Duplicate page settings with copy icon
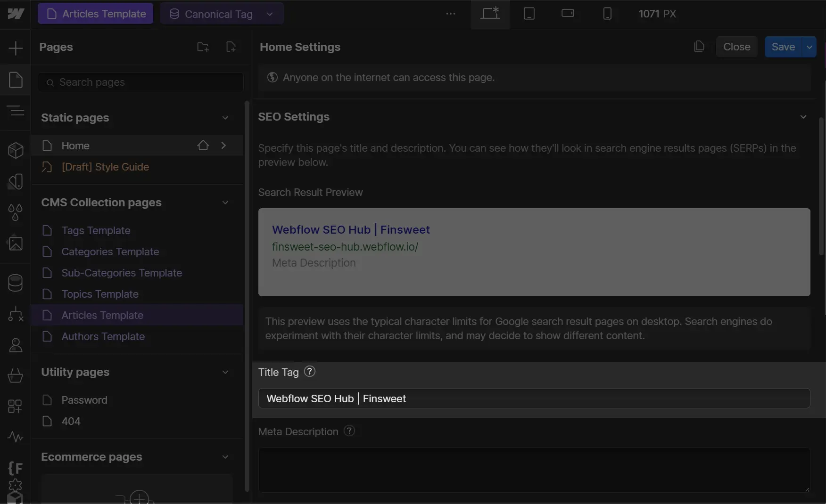 (x=699, y=47)
